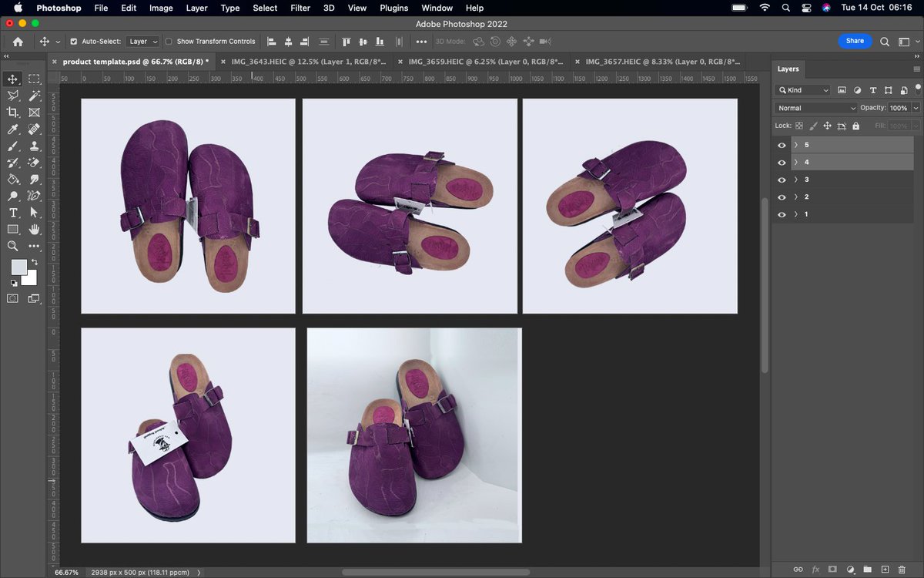Pick the Eyedropper tool
Viewport: 924px width, 578px height.
coord(12,129)
